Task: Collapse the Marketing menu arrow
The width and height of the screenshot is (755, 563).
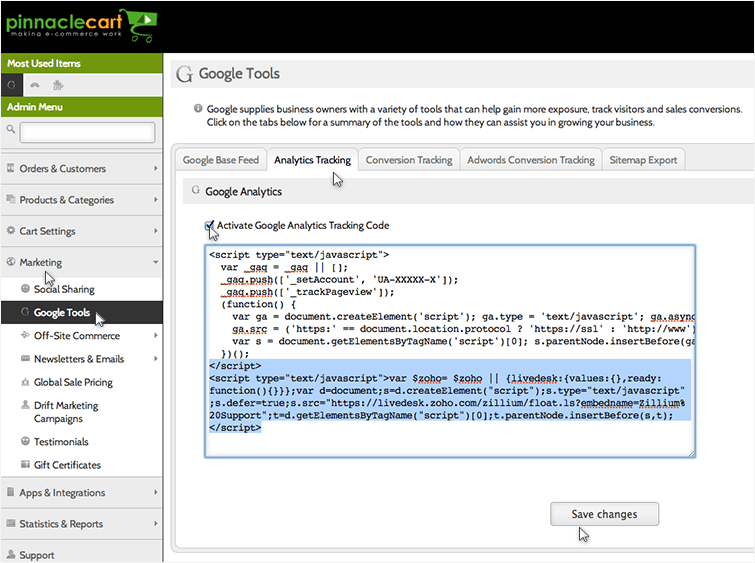Action: (x=156, y=262)
